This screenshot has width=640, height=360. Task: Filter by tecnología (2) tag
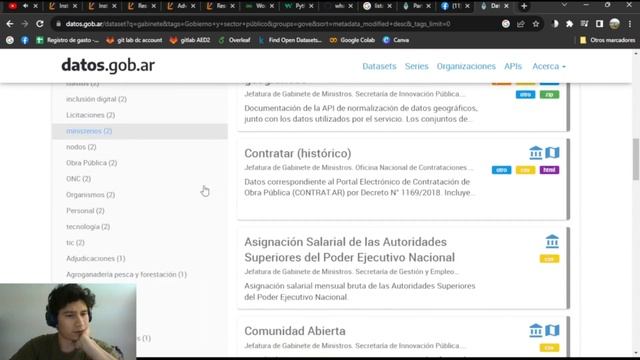[88, 227]
